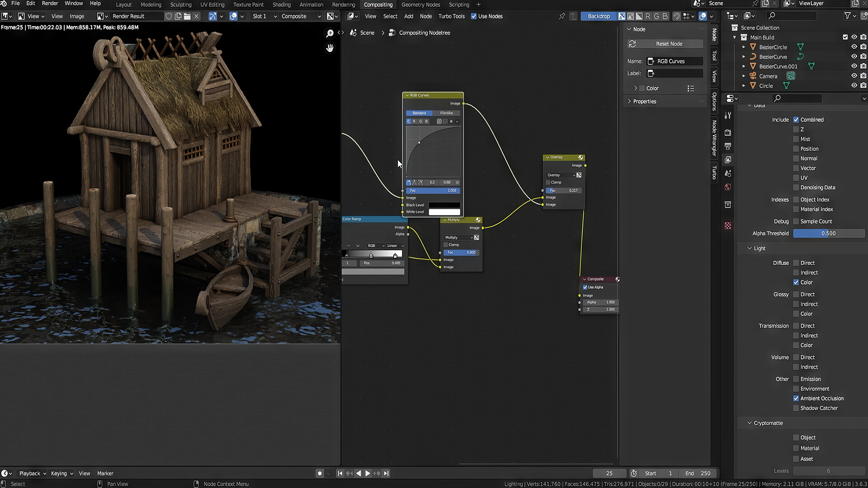This screenshot has width=868, height=488.
Task: Click the G channel backdrop icon
Action: [656, 16]
